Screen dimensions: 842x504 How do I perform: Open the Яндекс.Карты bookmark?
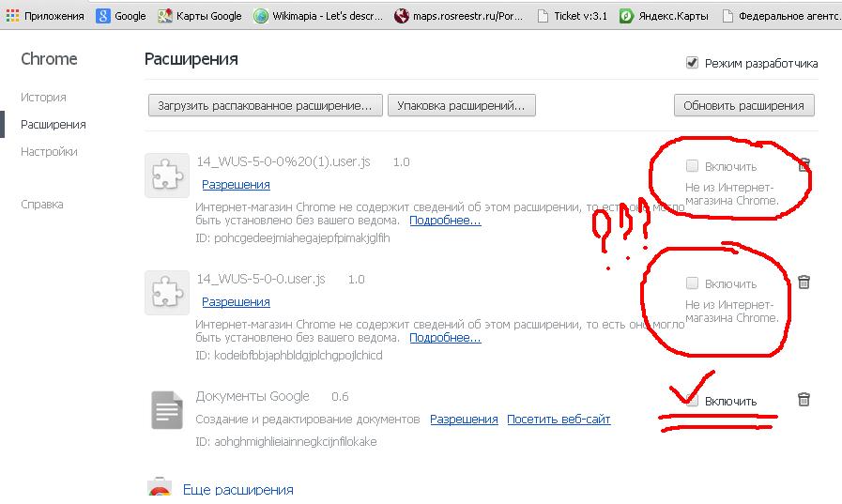664,16
